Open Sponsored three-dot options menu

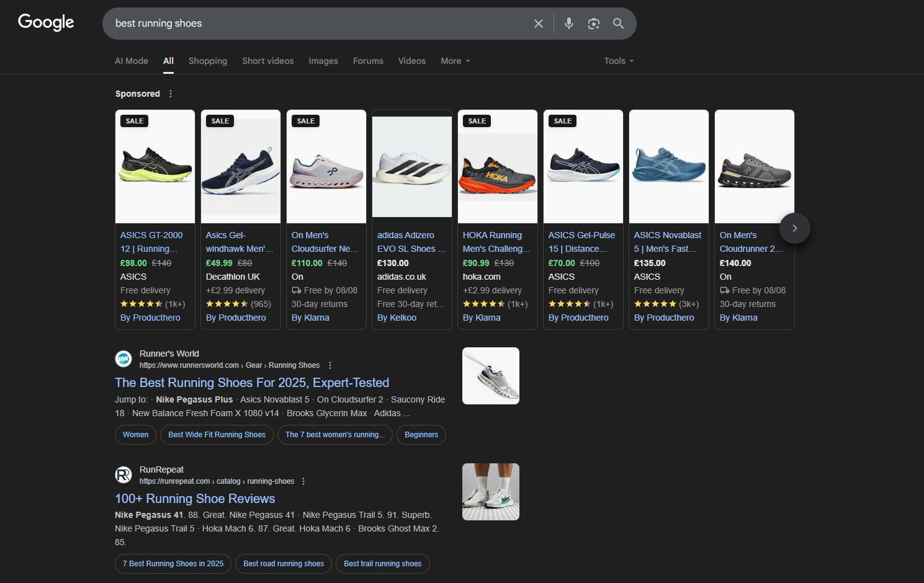tap(171, 94)
